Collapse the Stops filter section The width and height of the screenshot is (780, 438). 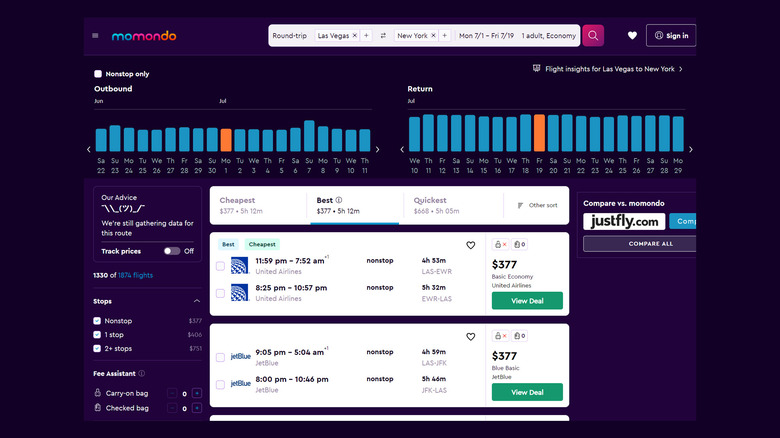196,300
